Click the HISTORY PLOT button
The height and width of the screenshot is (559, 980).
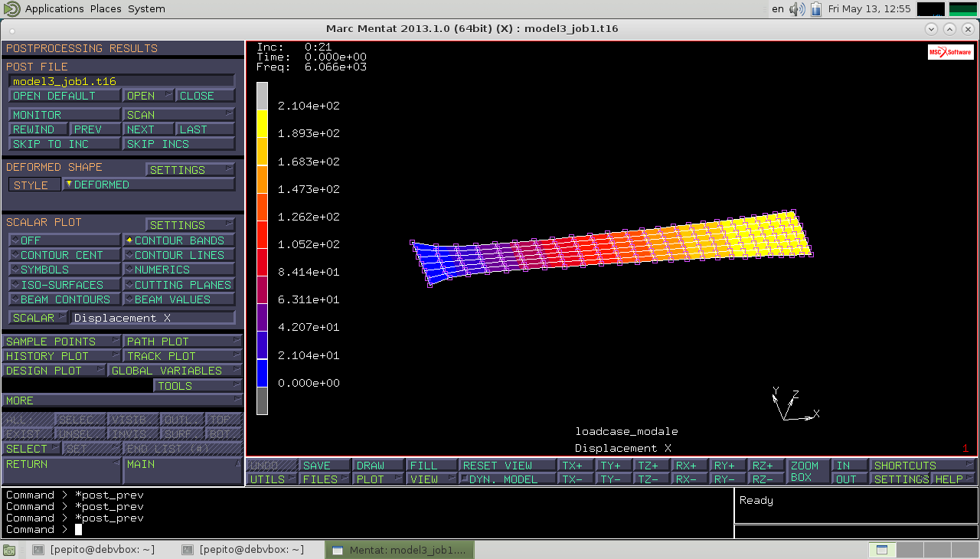pos(61,356)
